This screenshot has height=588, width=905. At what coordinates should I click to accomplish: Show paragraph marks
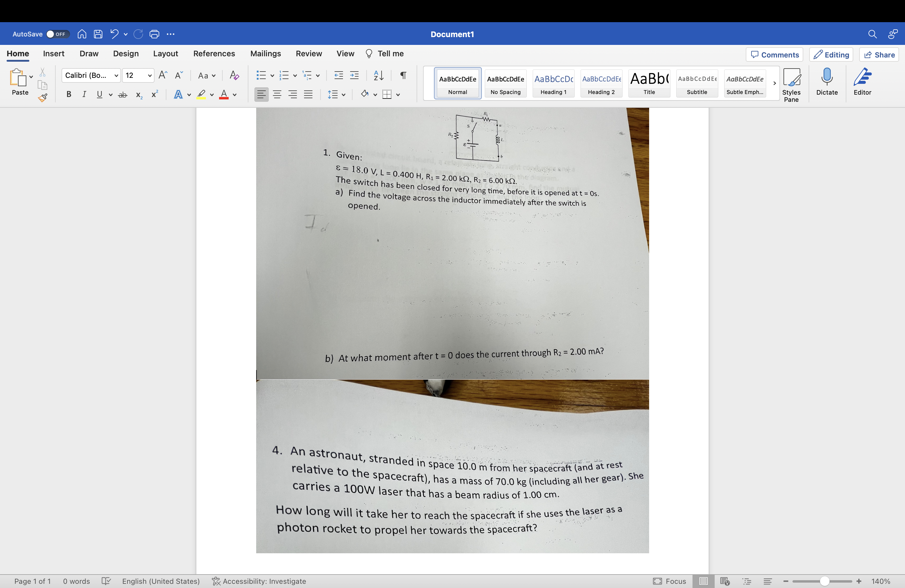(403, 75)
